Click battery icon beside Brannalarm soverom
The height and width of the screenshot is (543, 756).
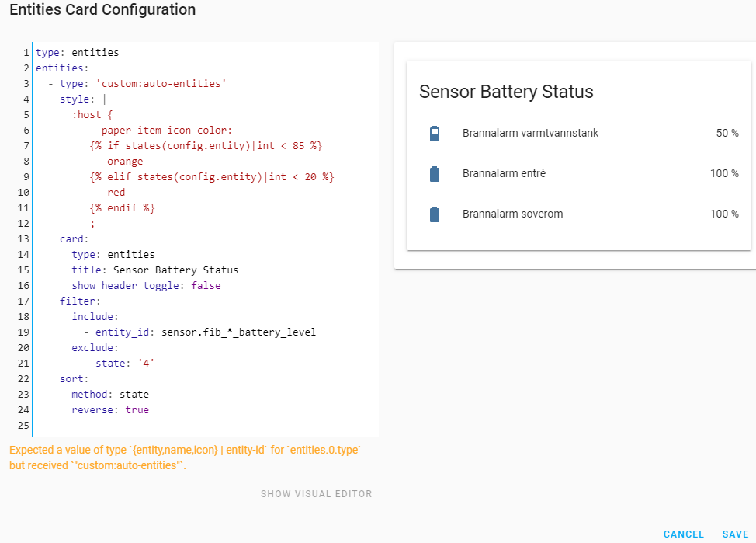[435, 214]
